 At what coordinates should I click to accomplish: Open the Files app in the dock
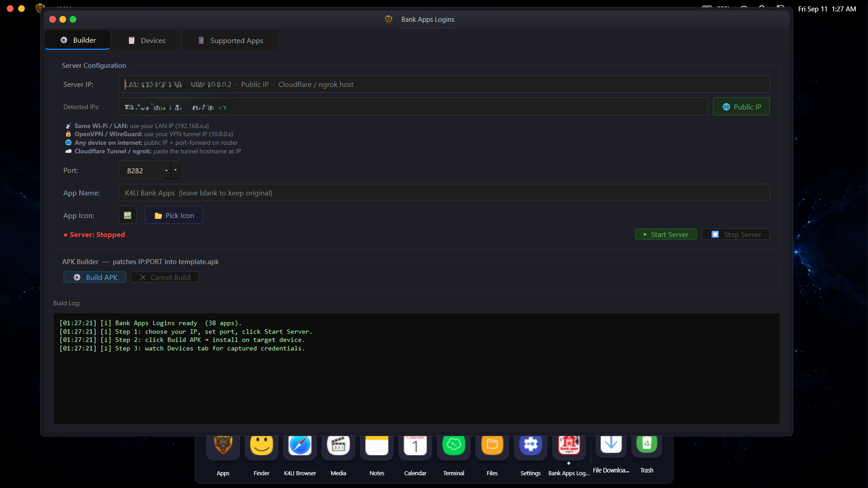492,446
